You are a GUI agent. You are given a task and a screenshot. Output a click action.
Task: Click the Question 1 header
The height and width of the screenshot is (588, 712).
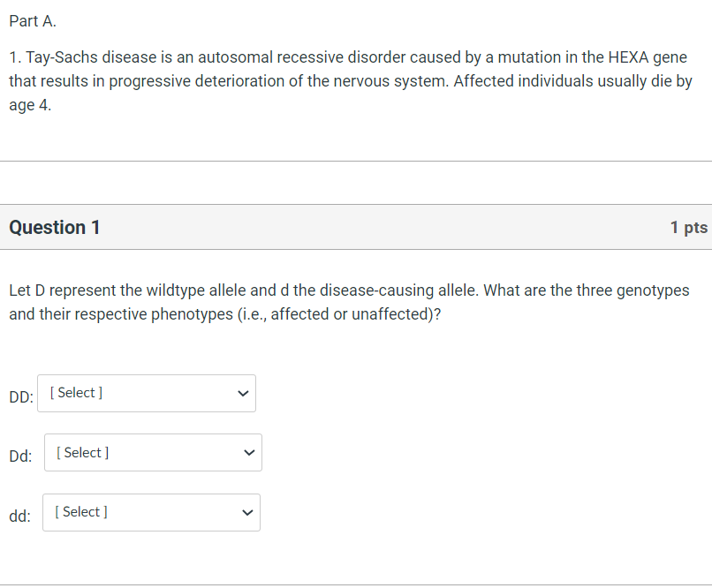pyautogui.click(x=54, y=227)
